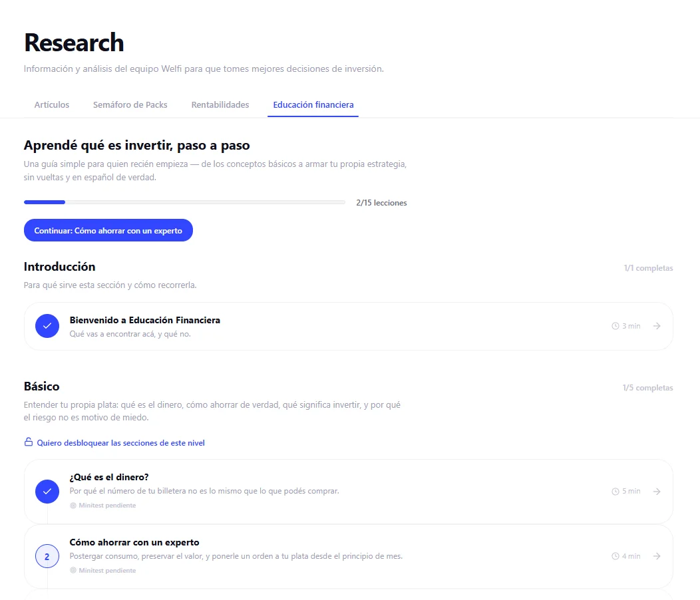This screenshot has height=600, width=700.
Task: Click the clock icon beside 4 min
Action: (x=615, y=556)
